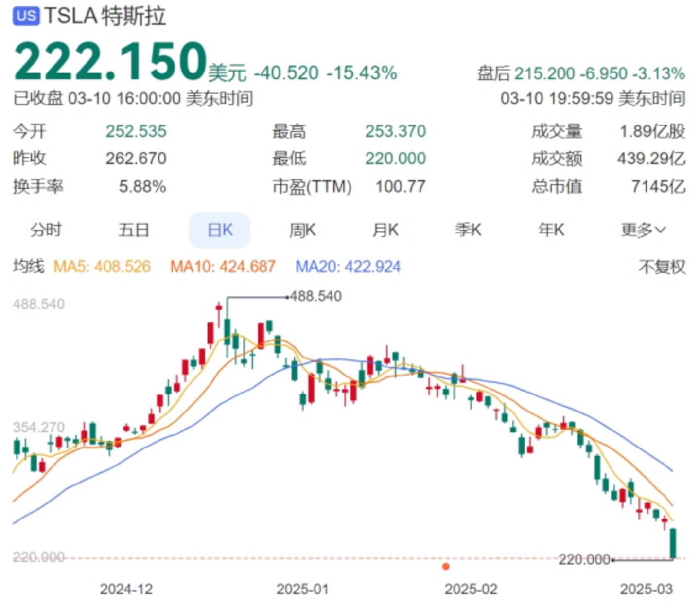Switch to the 五日 five-day tab

pos(133,230)
